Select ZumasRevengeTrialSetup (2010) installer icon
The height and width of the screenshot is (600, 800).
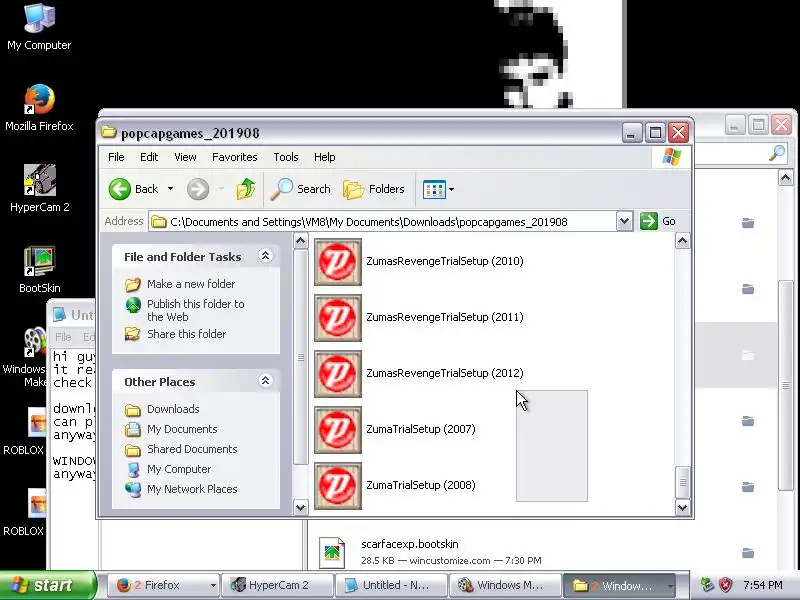338,262
